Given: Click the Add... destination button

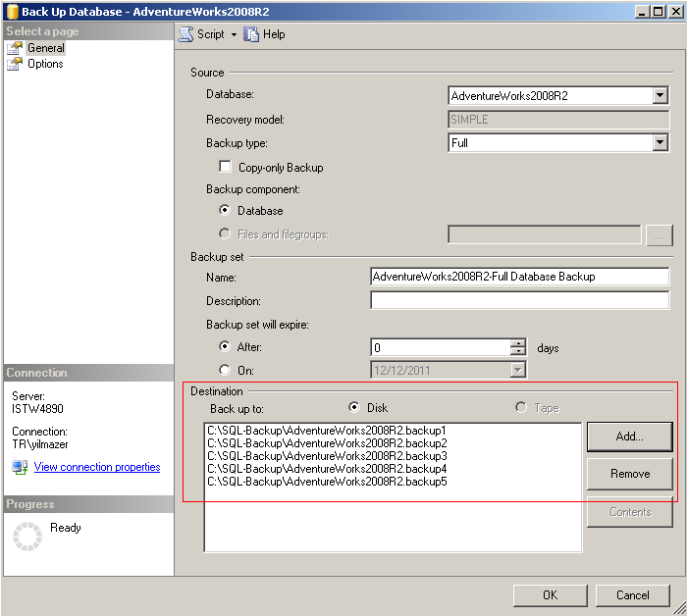Looking at the screenshot, I should [630, 436].
